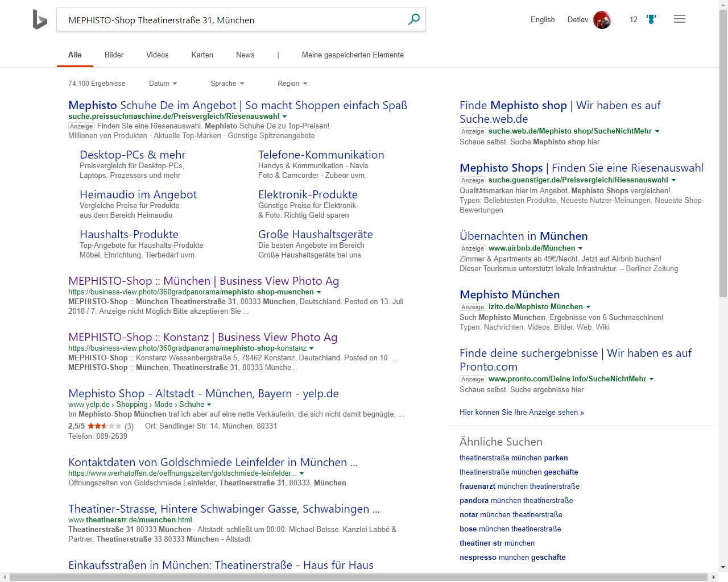728x582 pixels.
Task: Click the vertical scrollbar track
Action: [x=723, y=426]
